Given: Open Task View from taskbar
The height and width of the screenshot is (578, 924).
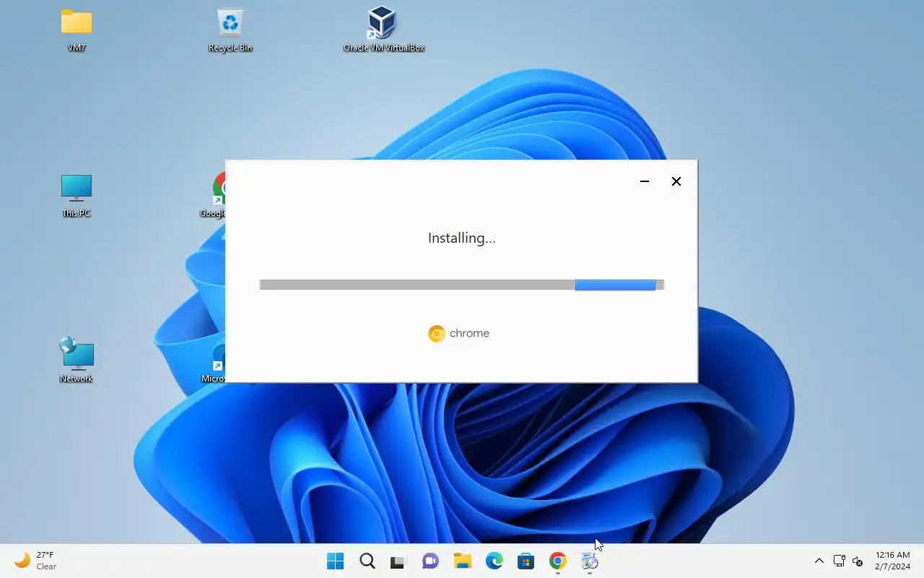Looking at the screenshot, I should (399, 561).
